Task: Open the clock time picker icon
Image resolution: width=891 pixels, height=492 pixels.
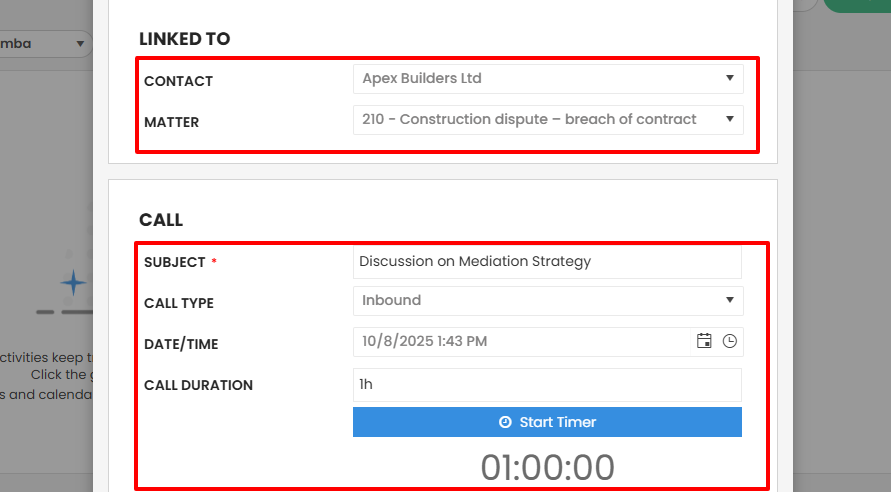Action: point(730,341)
